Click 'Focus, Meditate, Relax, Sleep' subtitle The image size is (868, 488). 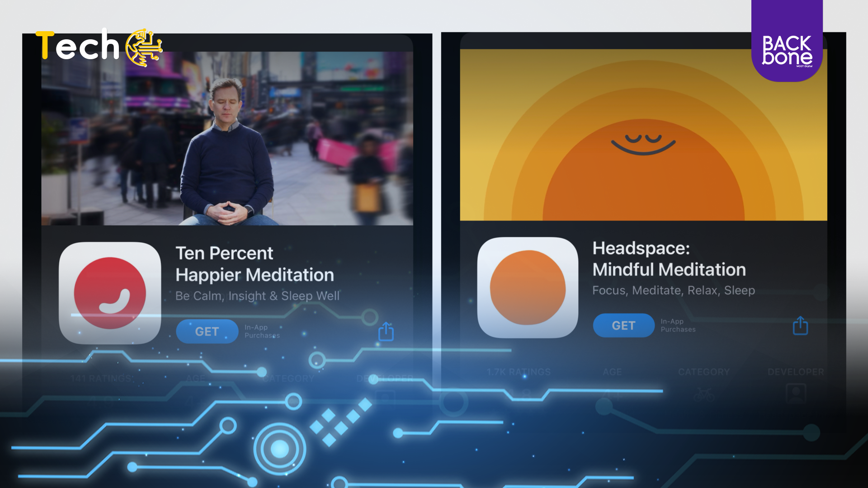tap(674, 291)
